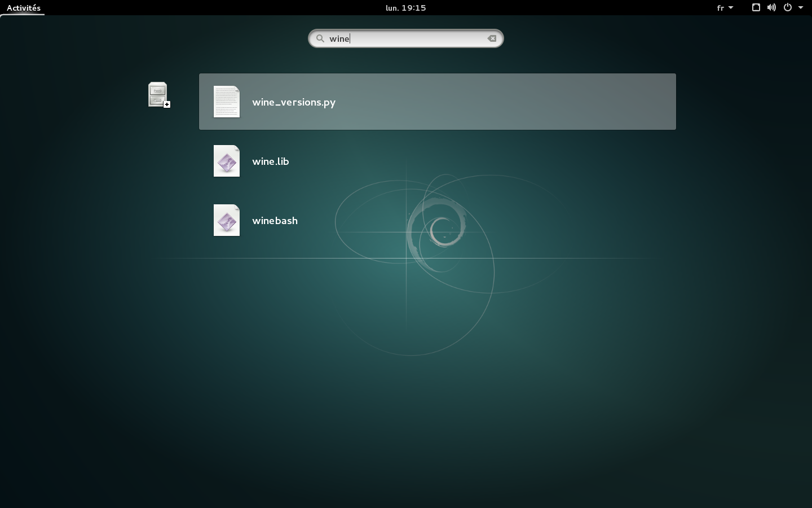Open the lun. 19:15 clock menu
This screenshot has width=812, height=508.
[x=405, y=8]
